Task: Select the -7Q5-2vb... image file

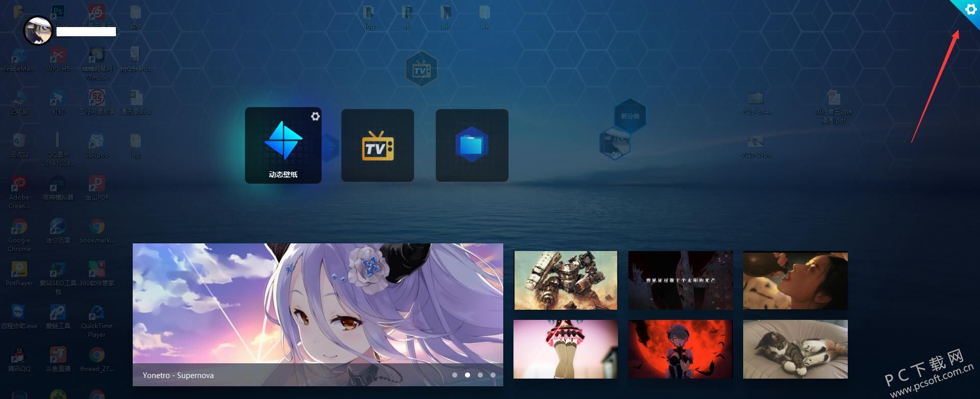Action: tap(756, 145)
